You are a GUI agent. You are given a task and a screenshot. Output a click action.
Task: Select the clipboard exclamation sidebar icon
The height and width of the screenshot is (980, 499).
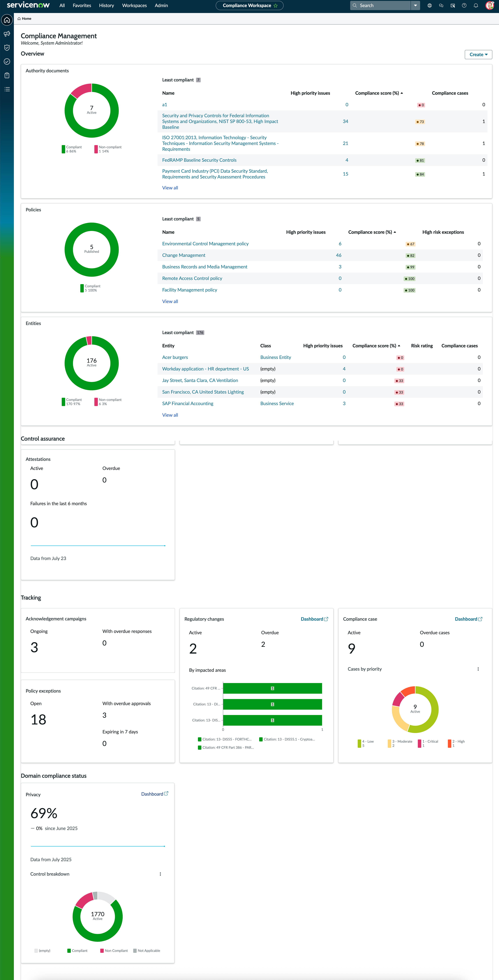click(7, 75)
